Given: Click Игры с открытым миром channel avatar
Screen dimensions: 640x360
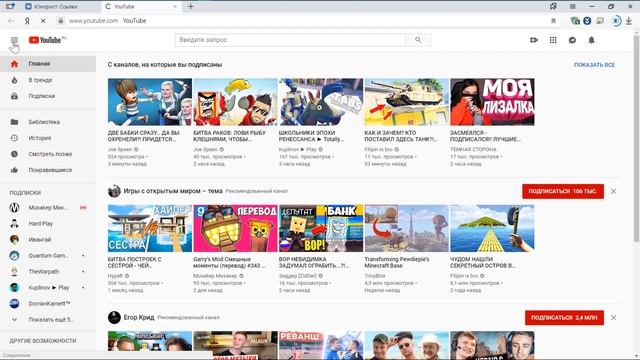Looking at the screenshot, I should (114, 191).
